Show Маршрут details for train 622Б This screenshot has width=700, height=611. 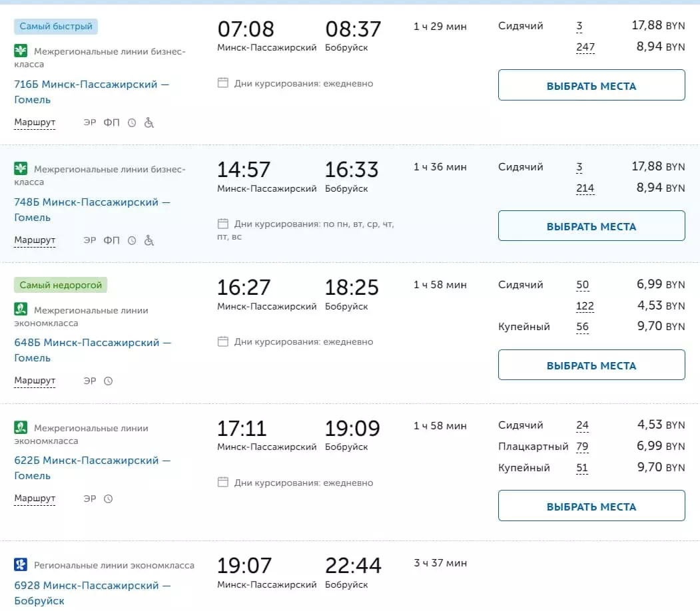point(35,499)
